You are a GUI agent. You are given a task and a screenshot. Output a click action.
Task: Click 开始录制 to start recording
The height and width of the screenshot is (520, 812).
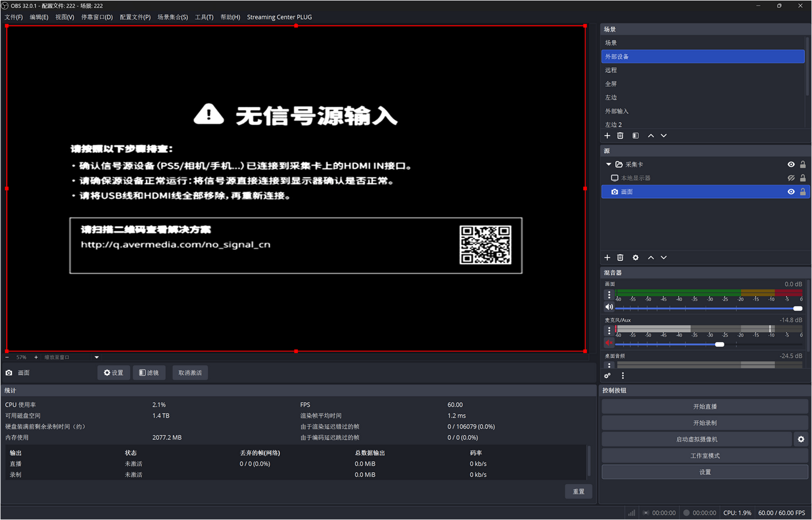[x=705, y=423]
